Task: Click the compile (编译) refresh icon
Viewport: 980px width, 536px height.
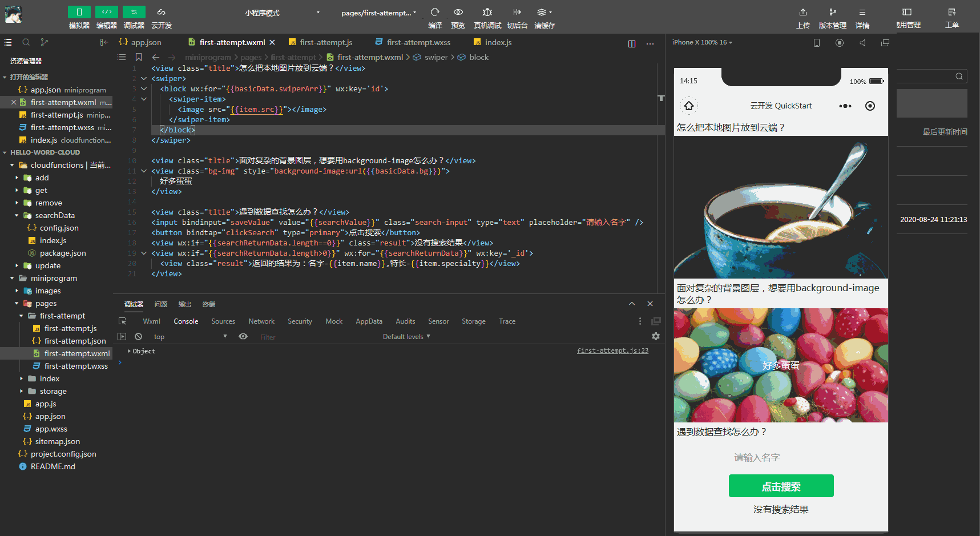Action: pos(435,12)
